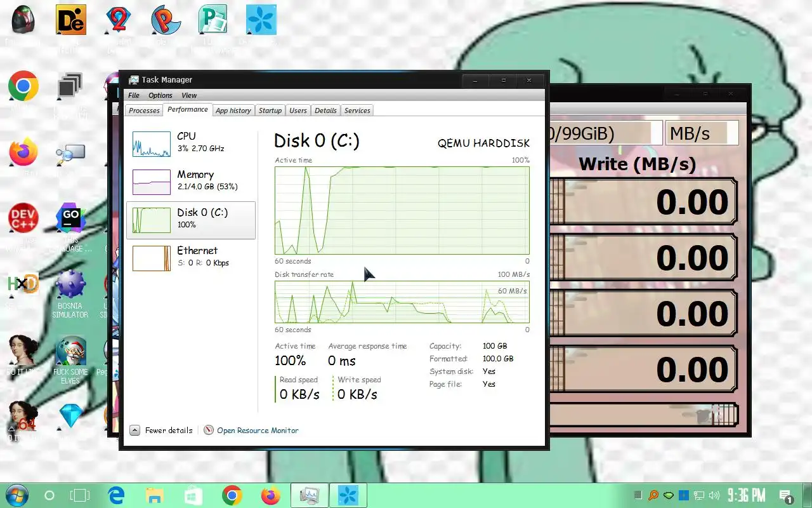This screenshot has height=508, width=812.
Task: Click the QEMU HARDDISK label
Action: pyautogui.click(x=483, y=143)
